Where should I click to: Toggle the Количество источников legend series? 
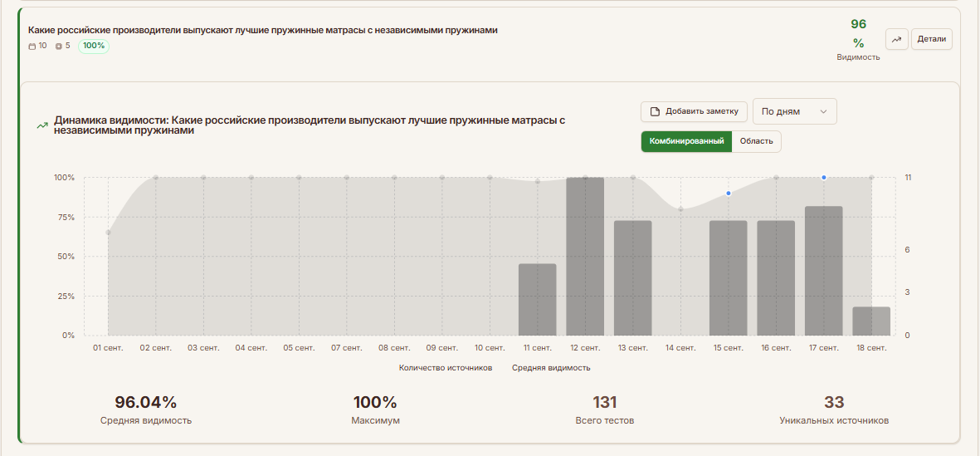pyautogui.click(x=446, y=367)
